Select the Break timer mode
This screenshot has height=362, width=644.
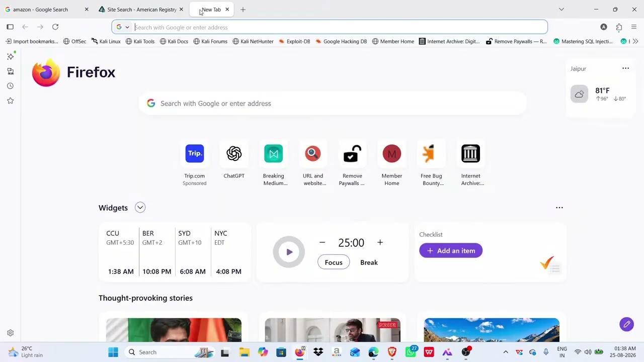point(369,262)
